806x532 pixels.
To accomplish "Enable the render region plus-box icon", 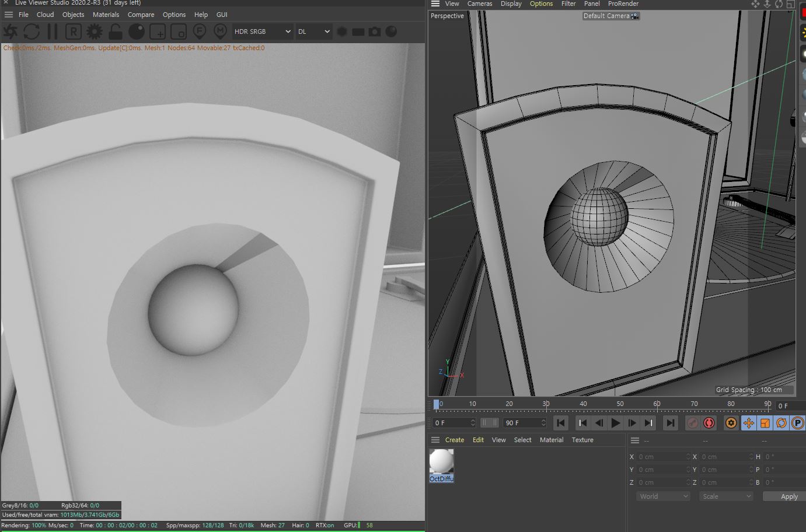I will pyautogui.click(x=158, y=32).
